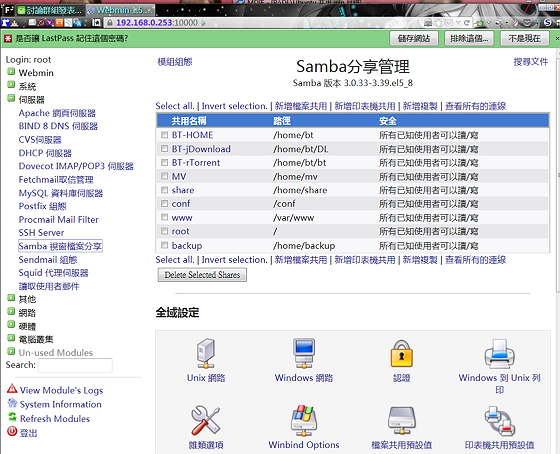Open the 雜類選項 tools icon

[x=206, y=420]
